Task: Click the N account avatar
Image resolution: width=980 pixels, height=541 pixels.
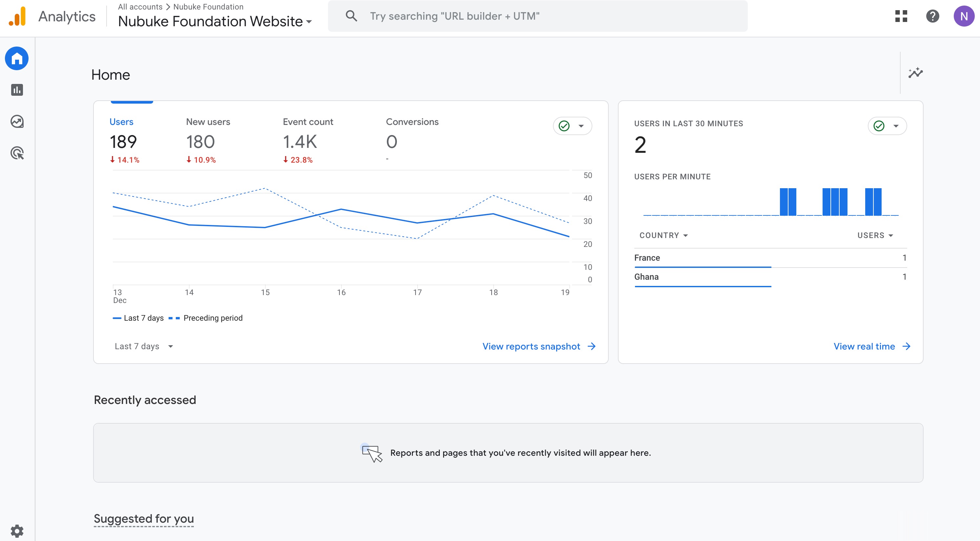Action: (963, 16)
